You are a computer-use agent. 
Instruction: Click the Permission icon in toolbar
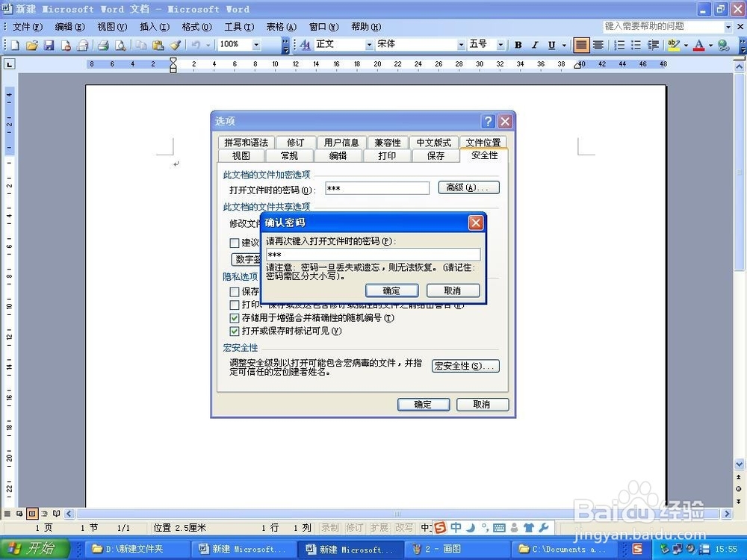tap(66, 46)
